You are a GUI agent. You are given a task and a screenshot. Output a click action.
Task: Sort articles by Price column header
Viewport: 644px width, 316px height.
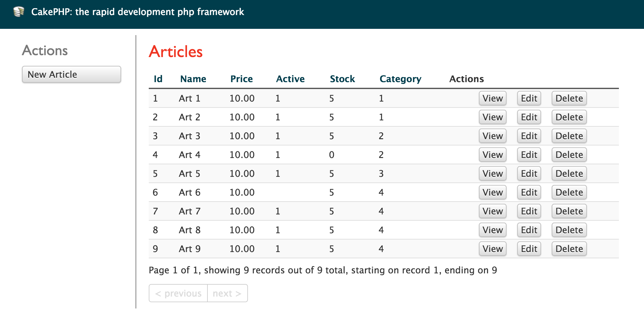coord(241,79)
